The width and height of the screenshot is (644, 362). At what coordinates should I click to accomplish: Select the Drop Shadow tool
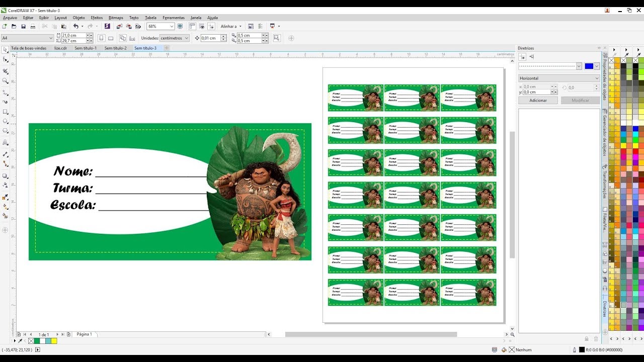pyautogui.click(x=5, y=176)
